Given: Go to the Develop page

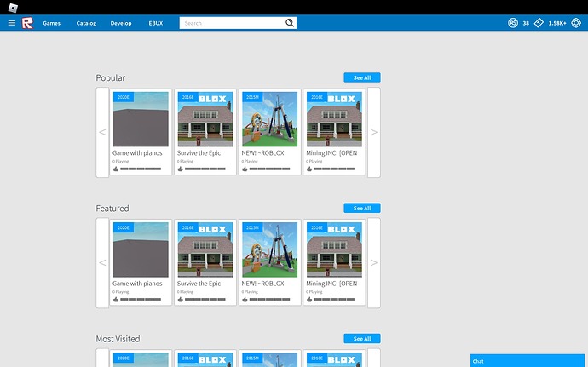Looking at the screenshot, I should click(x=121, y=23).
